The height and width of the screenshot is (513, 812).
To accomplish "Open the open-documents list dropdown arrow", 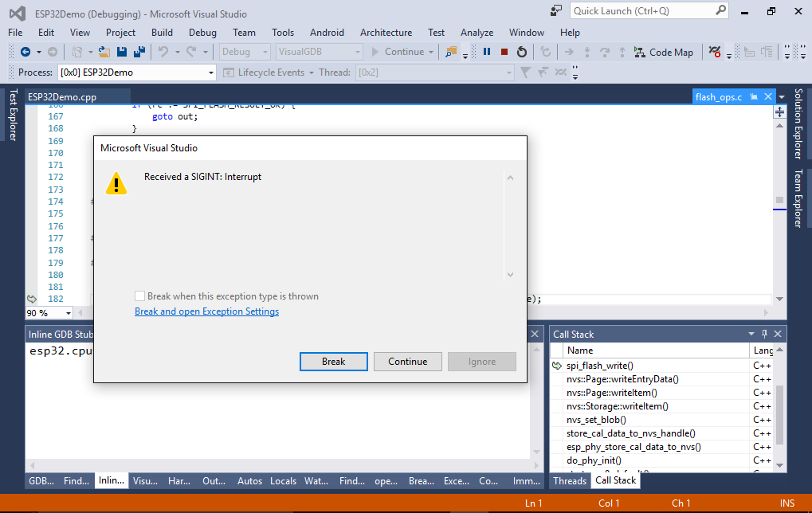I will click(782, 97).
